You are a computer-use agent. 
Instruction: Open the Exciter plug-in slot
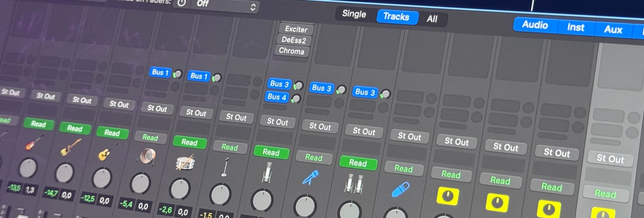pyautogui.click(x=296, y=29)
